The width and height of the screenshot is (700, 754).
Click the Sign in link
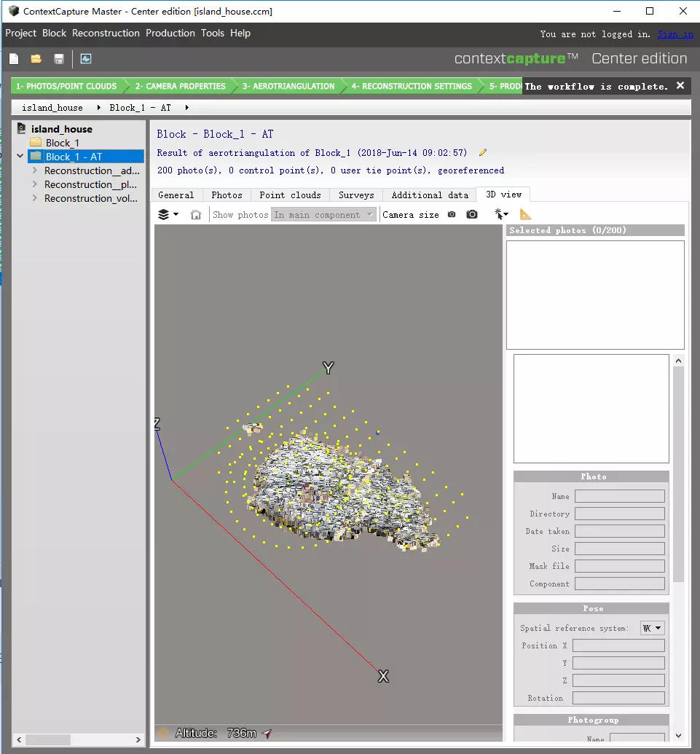point(675,34)
